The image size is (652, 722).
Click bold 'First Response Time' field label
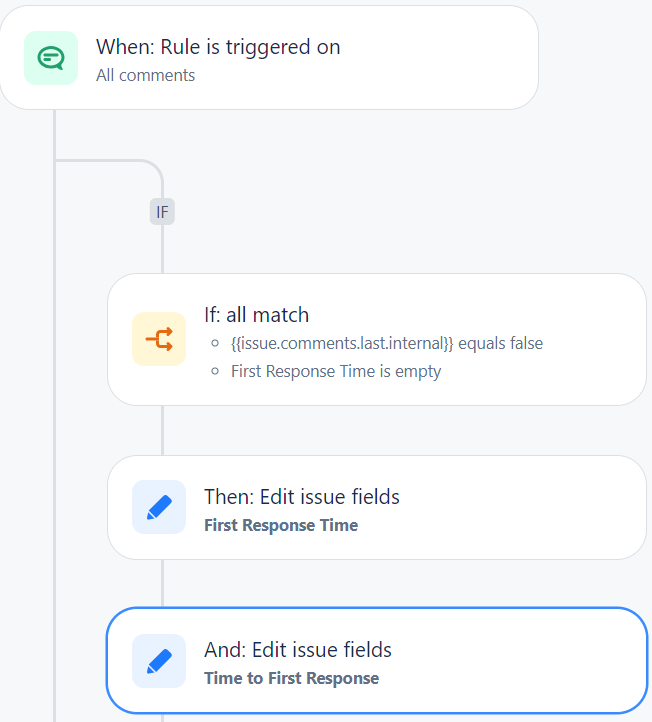(x=281, y=525)
